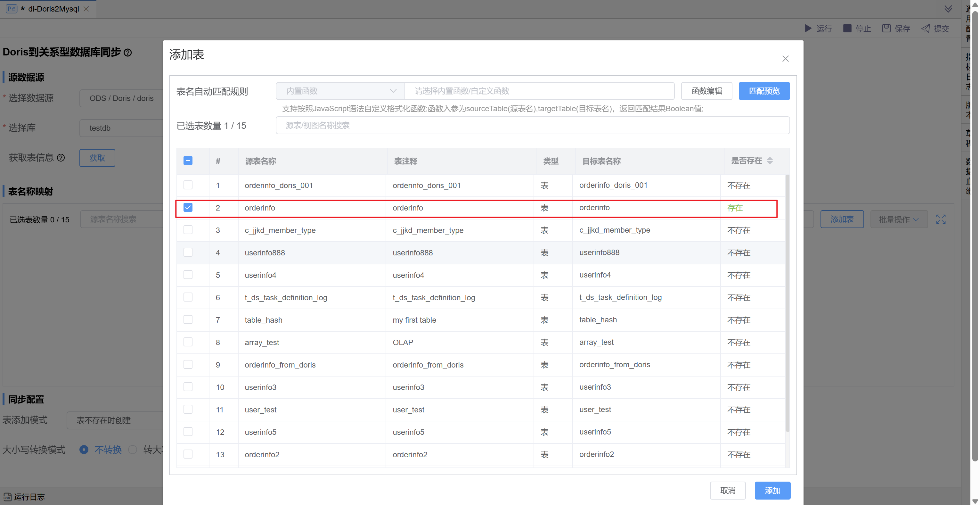Viewport: 980px width, 505px height.
Task: Check the orderinfo_doris_001 row checkbox
Action: pos(188,185)
